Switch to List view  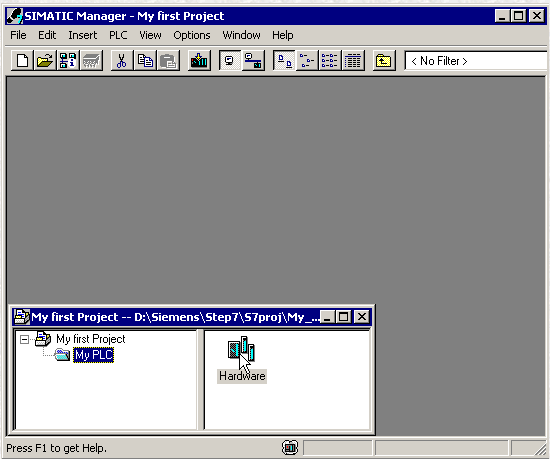330,61
